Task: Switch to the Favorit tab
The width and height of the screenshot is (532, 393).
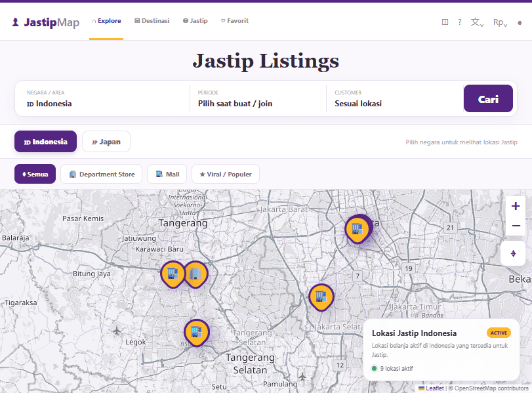Action: (235, 21)
